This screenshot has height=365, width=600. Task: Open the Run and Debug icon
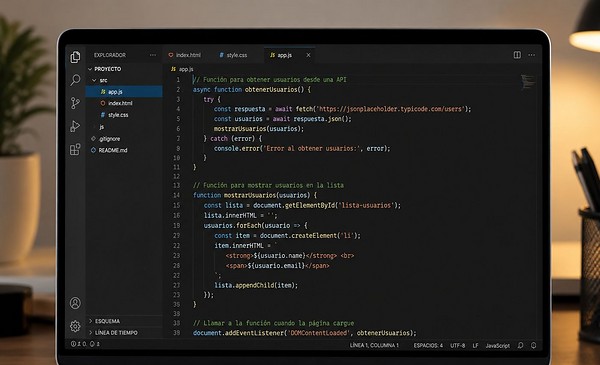tap(75, 126)
